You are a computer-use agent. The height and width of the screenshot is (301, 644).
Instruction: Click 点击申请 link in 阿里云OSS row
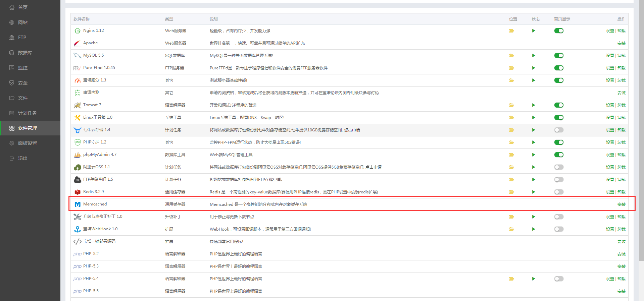tap(373, 167)
